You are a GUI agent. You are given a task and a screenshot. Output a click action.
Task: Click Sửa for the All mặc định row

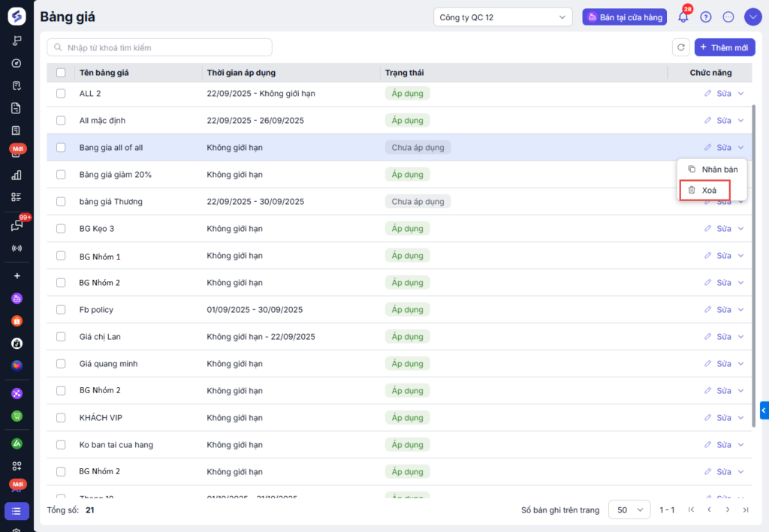718,121
